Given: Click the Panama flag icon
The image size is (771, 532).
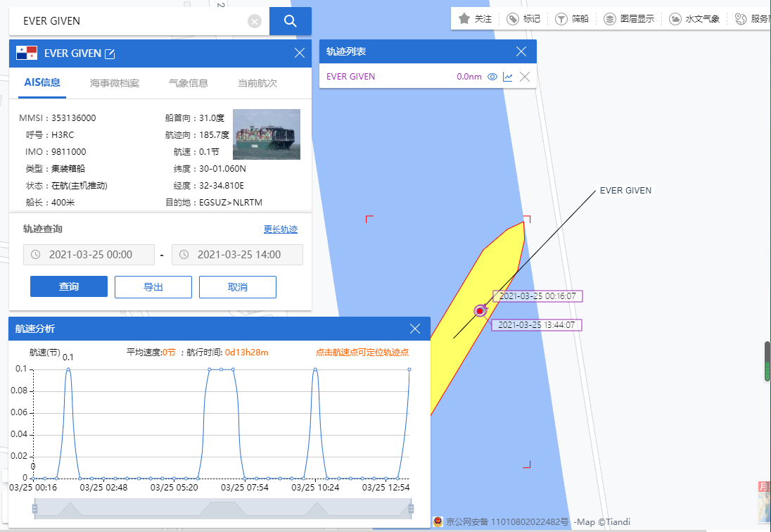Looking at the screenshot, I should [x=27, y=53].
